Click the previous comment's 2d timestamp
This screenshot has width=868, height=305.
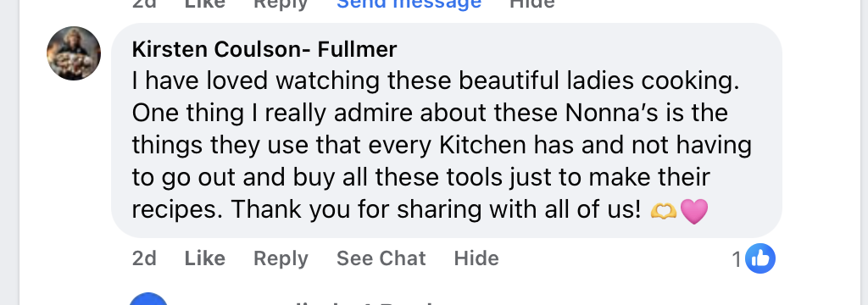(x=144, y=3)
